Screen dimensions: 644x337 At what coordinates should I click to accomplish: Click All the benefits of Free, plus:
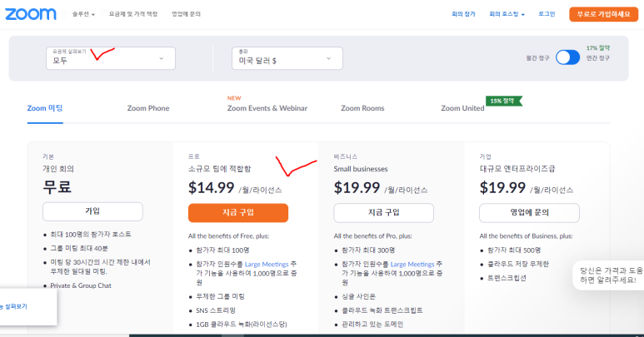click(x=229, y=236)
